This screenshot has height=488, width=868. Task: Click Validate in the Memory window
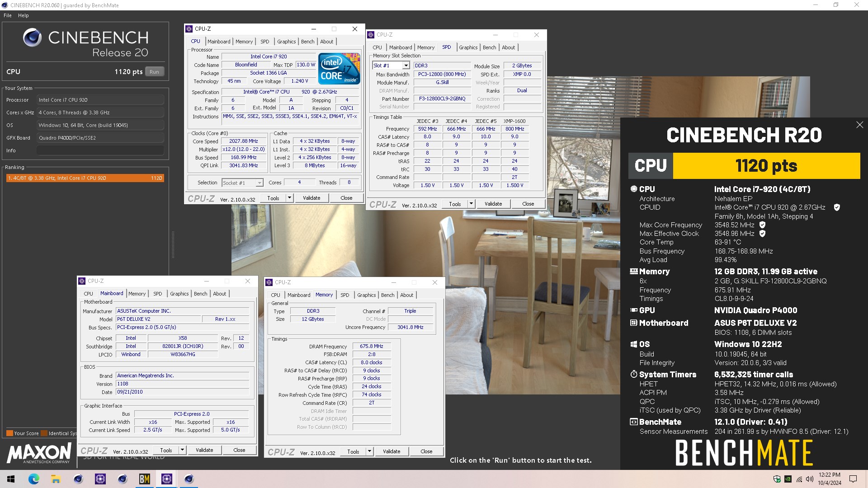tap(392, 451)
